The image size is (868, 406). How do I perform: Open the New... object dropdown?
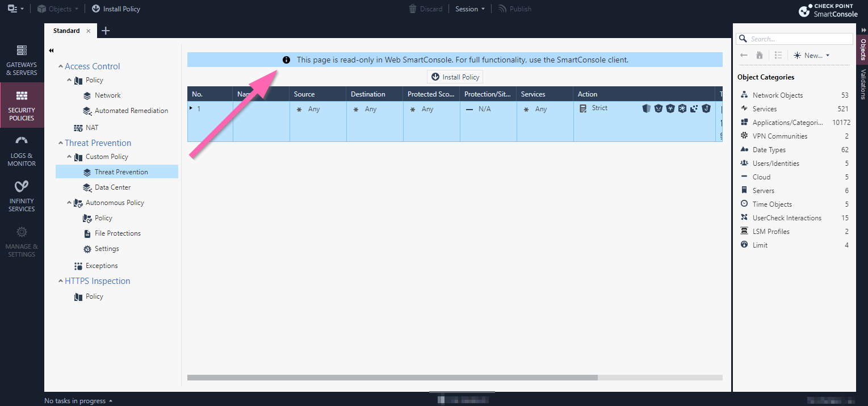812,55
